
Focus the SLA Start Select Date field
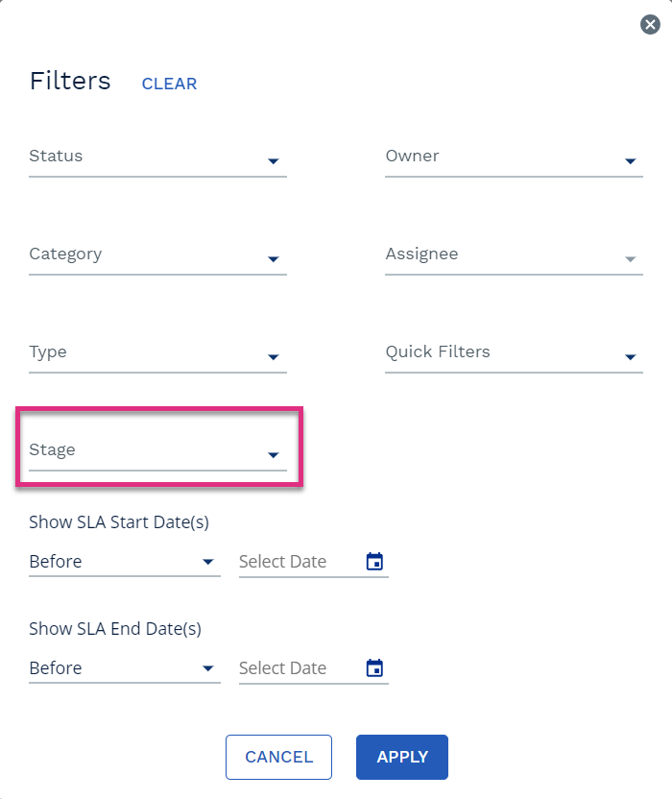coord(300,562)
